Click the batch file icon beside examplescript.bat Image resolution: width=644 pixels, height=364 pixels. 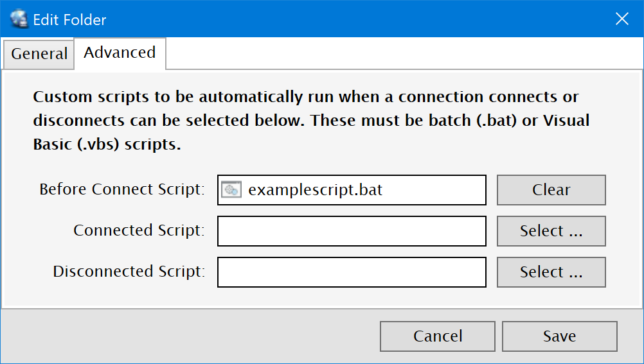[231, 190]
